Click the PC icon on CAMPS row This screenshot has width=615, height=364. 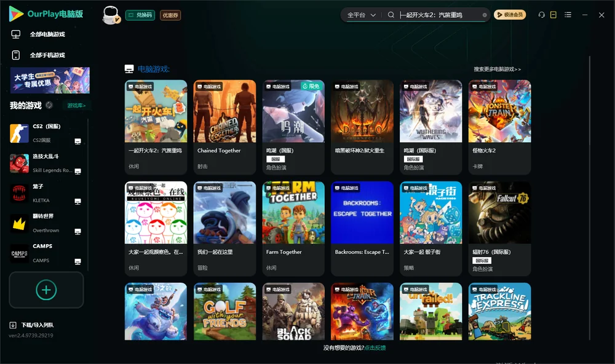(77, 262)
